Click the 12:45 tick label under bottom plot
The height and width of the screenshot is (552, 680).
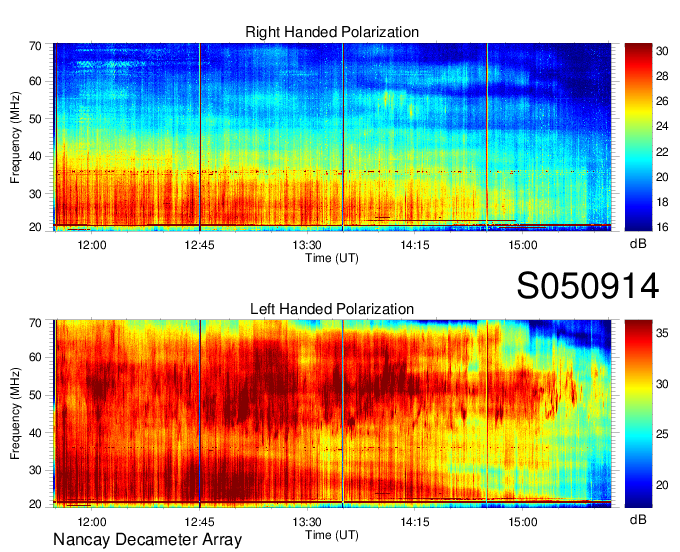tap(199, 522)
